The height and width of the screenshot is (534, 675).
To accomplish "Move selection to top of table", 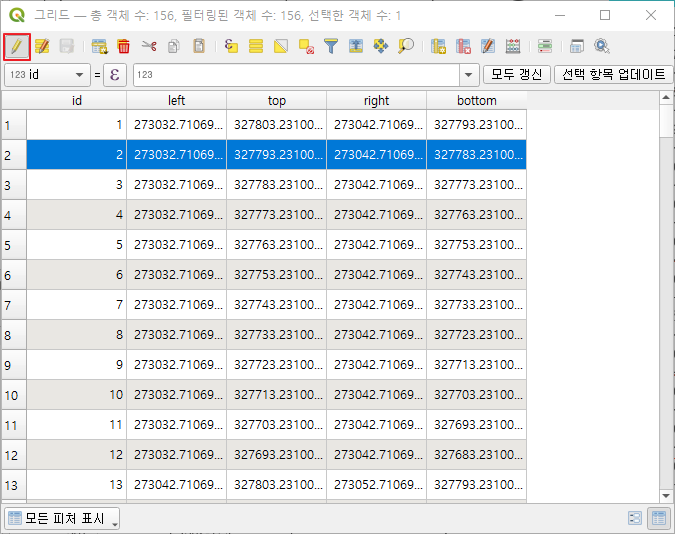I will coord(356,46).
